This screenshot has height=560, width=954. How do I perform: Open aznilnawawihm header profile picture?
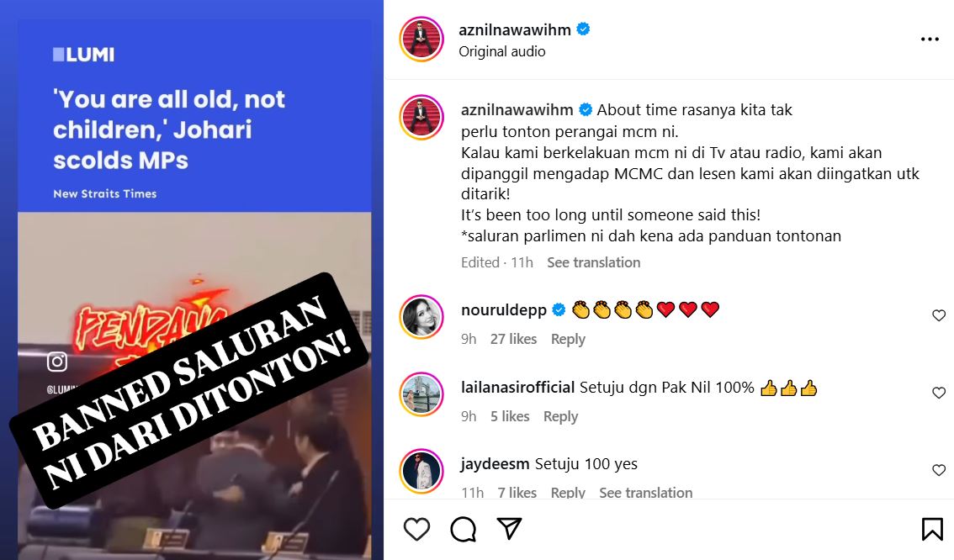point(421,40)
